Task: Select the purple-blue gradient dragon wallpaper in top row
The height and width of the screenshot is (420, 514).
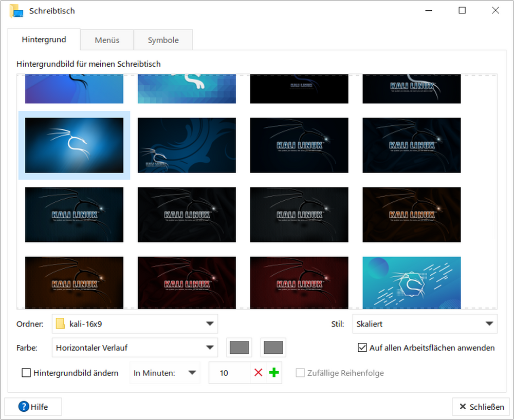Action: pos(75,89)
